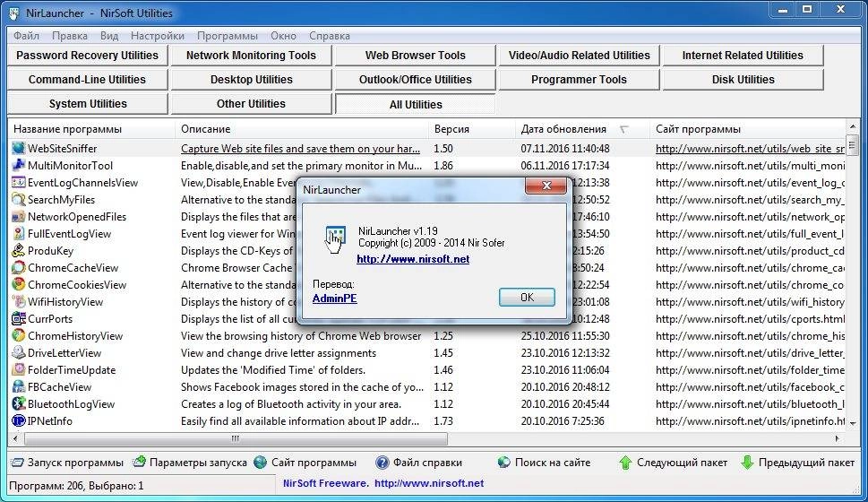Click horizontal scrollbar left arrow
Screen dimensions: 868x502
point(15,439)
